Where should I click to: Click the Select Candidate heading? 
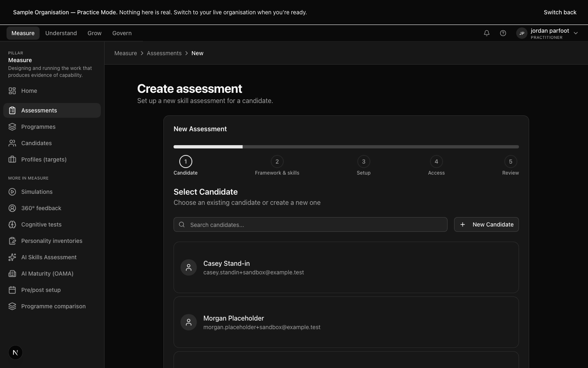(205, 192)
